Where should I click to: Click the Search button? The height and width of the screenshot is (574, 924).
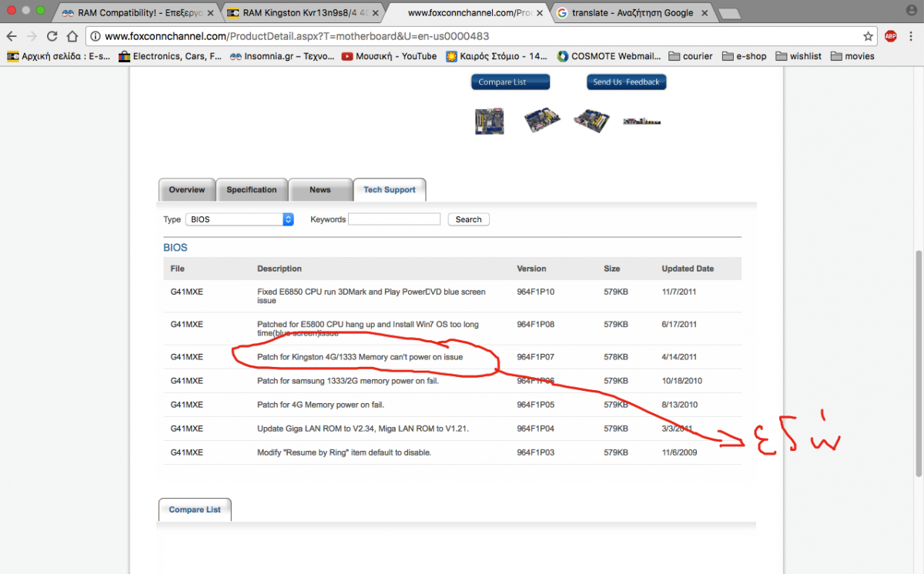(x=468, y=219)
